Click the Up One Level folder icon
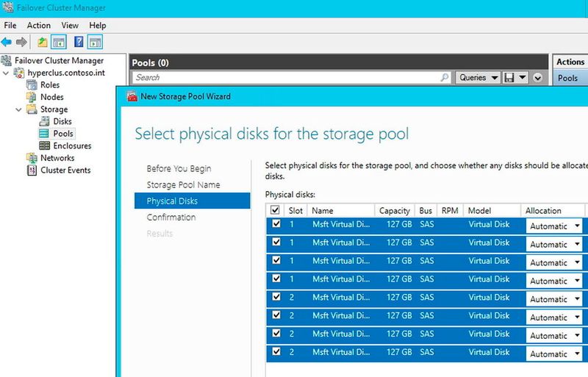Screen dimensions: 588x377 pyautogui.click(x=43, y=42)
